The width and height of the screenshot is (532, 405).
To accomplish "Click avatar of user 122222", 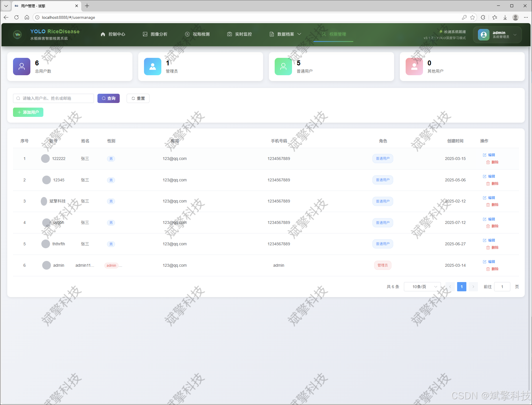I will click(x=45, y=159).
